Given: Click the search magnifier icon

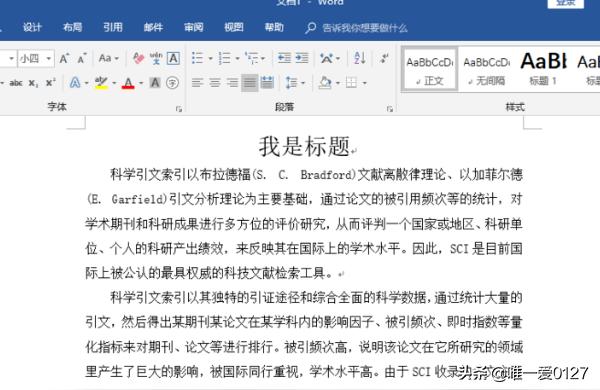Looking at the screenshot, I should (x=310, y=28).
